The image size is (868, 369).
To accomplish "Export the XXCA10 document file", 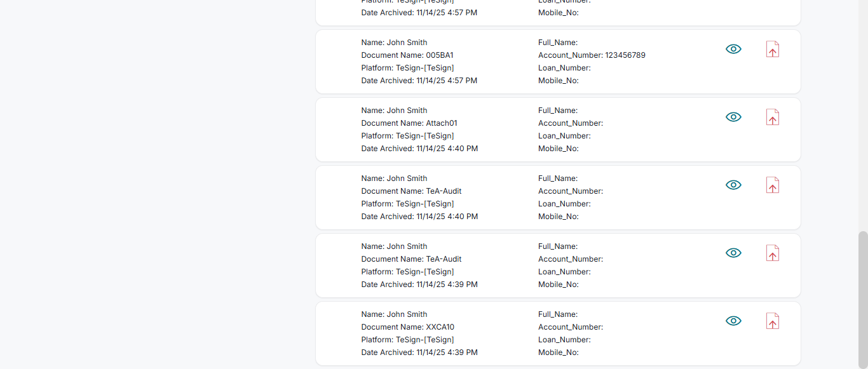I will pos(772,321).
